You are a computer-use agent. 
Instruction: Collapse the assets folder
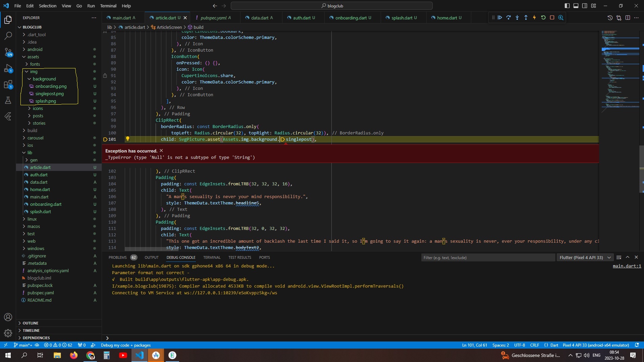pos(33,57)
